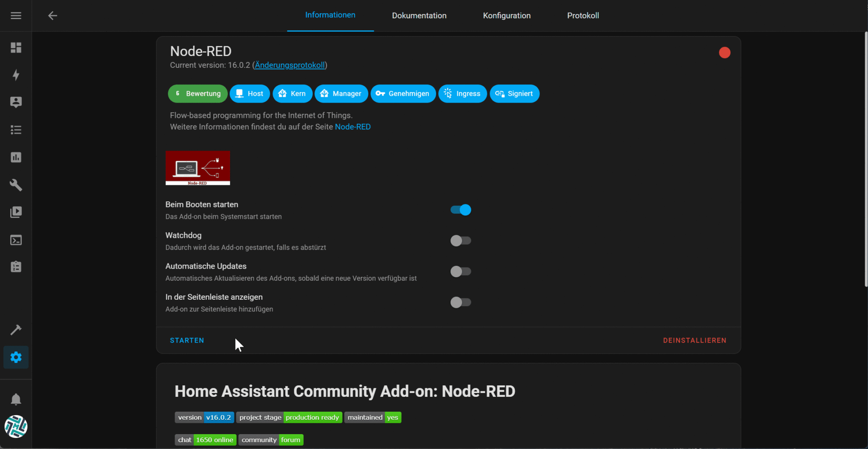Open the Logbook list icon

16,130
